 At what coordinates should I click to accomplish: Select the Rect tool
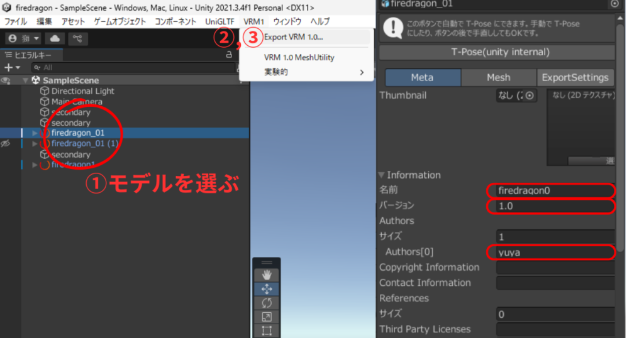click(x=267, y=330)
